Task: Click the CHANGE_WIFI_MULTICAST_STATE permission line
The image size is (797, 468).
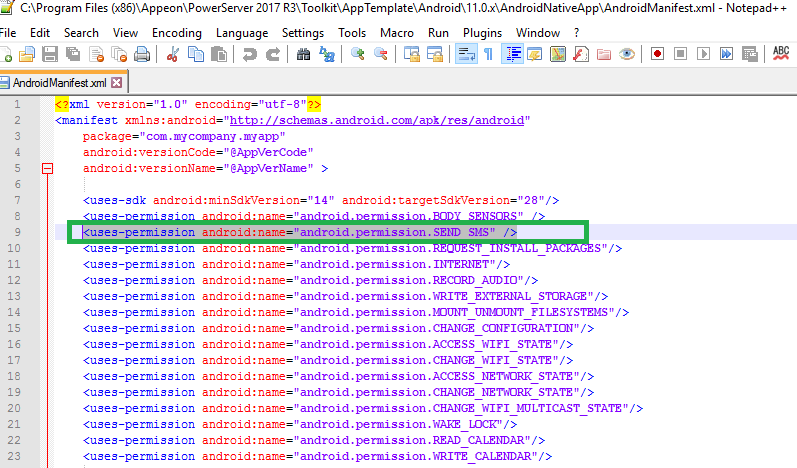Action: (363, 408)
